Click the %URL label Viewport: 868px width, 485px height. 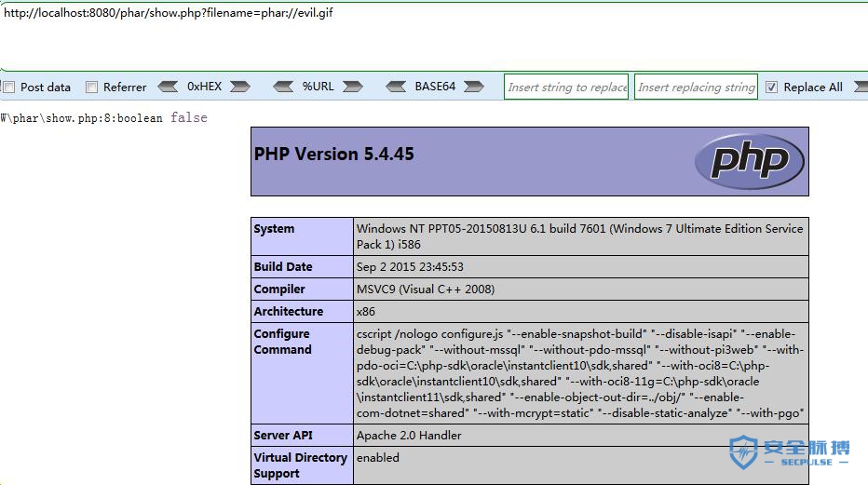click(x=318, y=87)
